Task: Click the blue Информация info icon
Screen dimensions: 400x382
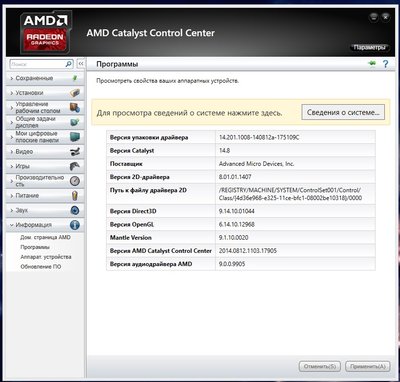Action: (x=75, y=225)
